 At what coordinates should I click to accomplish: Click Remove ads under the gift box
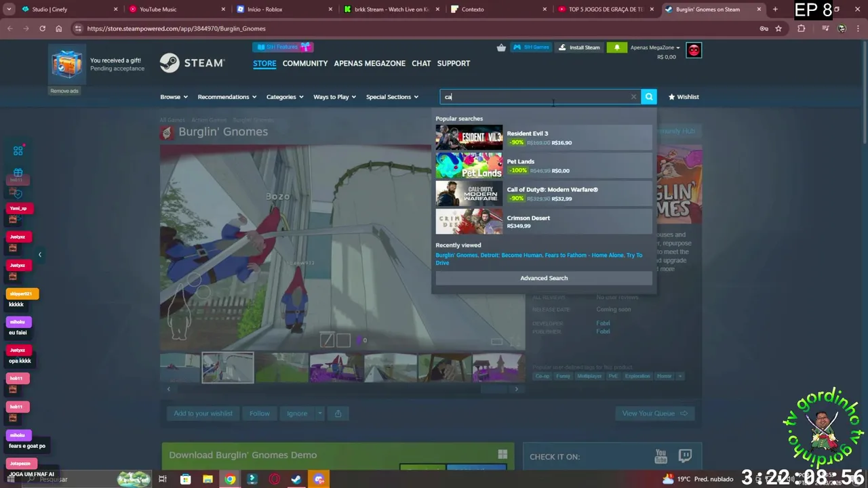point(64,91)
